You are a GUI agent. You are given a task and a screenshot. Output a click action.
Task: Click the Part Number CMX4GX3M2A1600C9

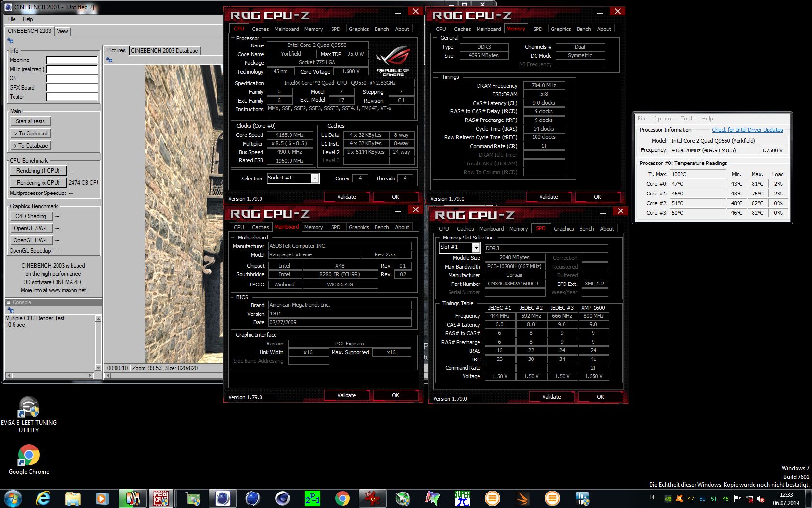tap(515, 284)
